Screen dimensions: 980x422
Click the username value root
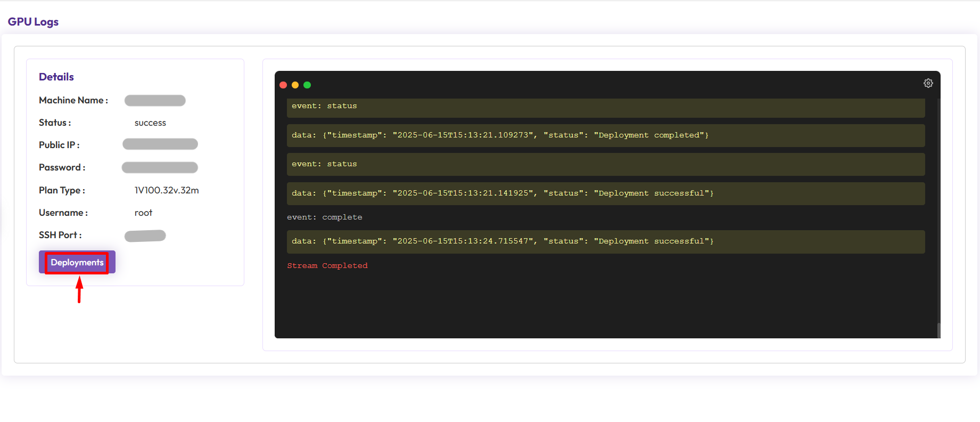tap(143, 213)
